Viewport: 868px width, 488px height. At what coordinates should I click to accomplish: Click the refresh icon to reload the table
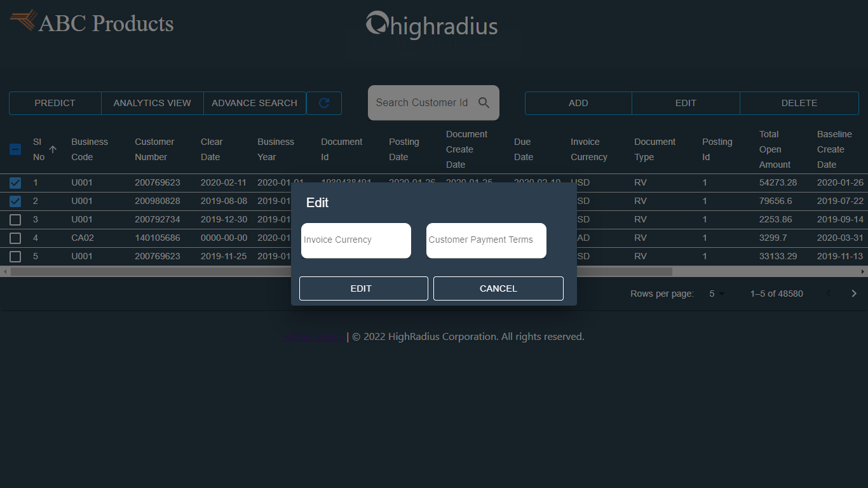(x=324, y=103)
